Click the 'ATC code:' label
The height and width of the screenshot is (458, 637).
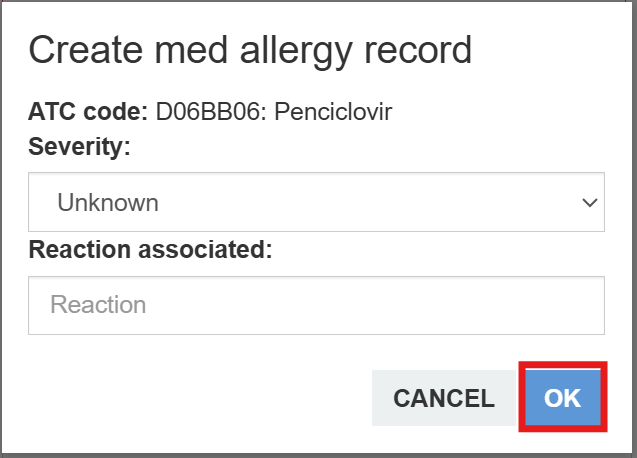coord(88,110)
